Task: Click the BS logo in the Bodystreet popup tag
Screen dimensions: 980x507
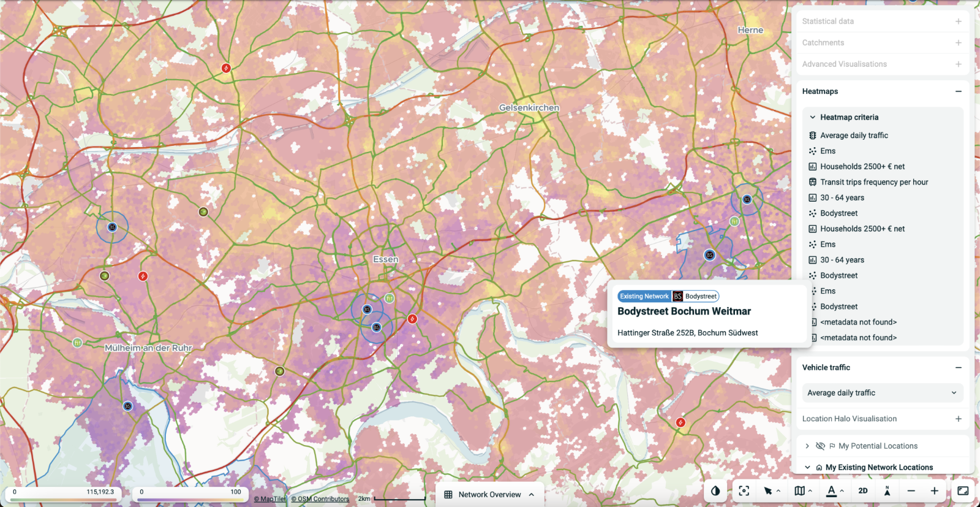Action: pos(677,296)
